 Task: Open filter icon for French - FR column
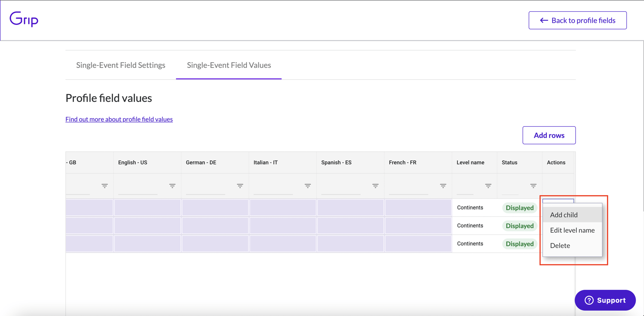443,186
